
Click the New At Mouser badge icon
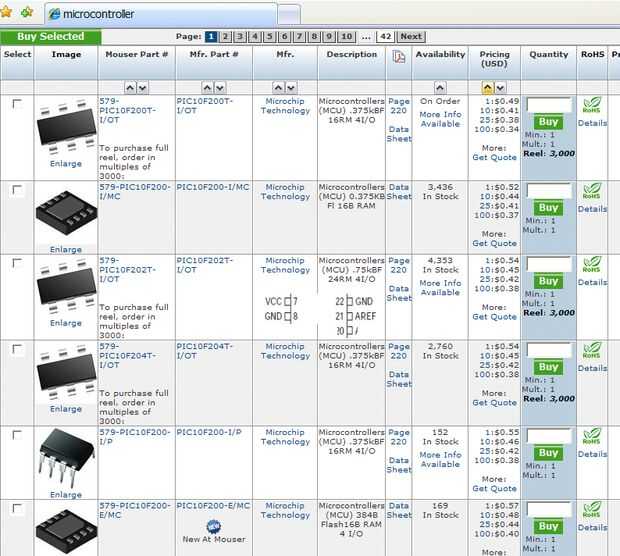point(214,526)
